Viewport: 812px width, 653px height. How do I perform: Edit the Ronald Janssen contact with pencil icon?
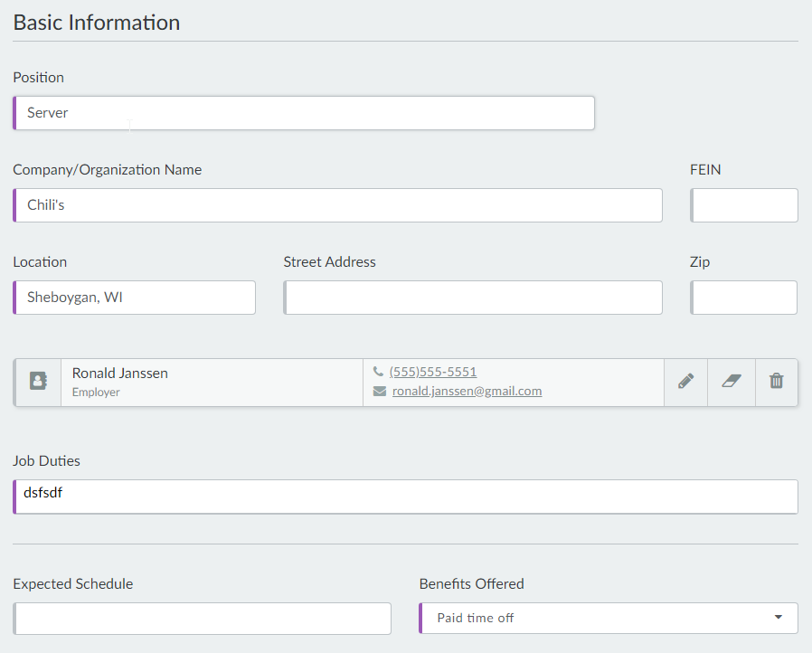(x=686, y=382)
